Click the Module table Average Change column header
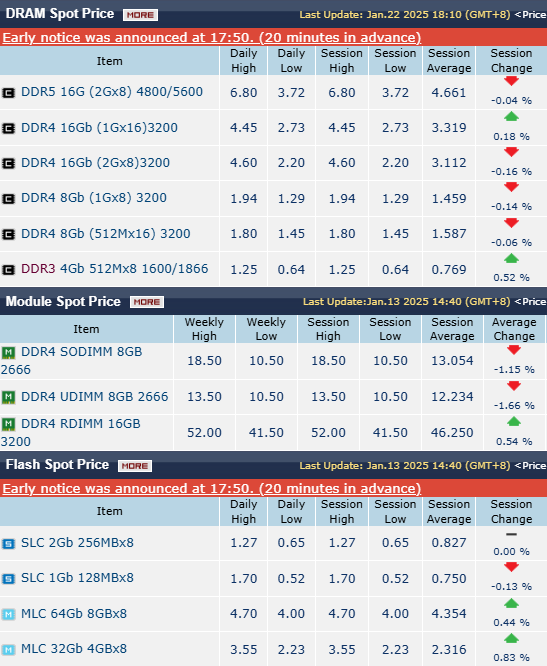 pos(514,329)
